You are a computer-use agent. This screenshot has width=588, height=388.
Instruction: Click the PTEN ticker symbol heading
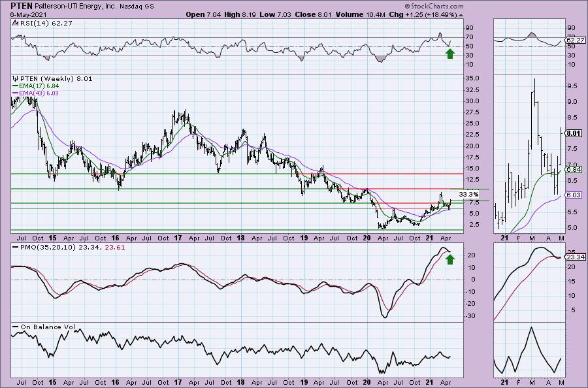pos(22,6)
